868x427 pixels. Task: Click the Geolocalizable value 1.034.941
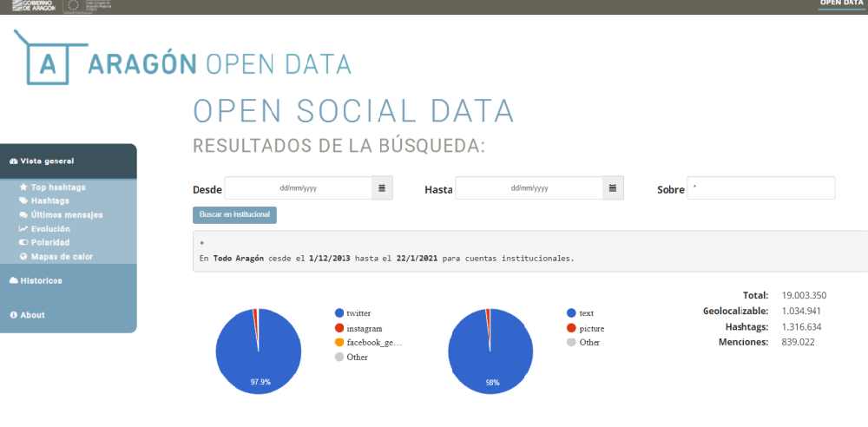(800, 312)
